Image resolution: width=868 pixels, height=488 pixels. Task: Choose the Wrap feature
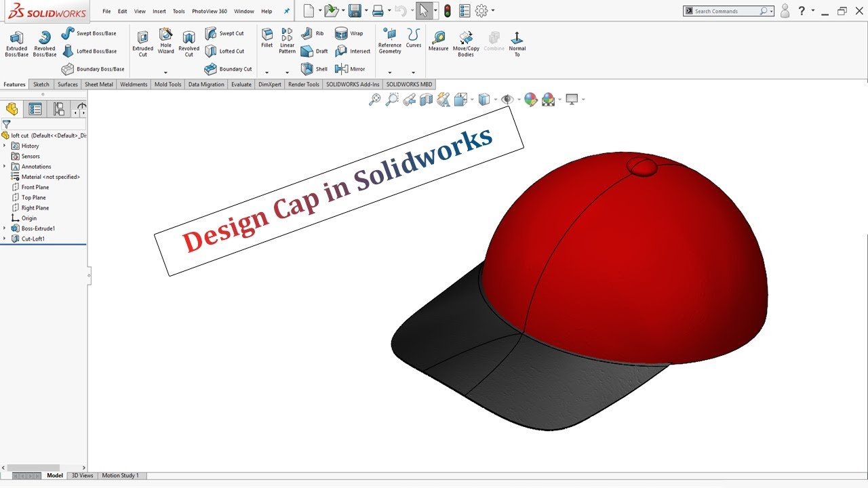pos(349,33)
